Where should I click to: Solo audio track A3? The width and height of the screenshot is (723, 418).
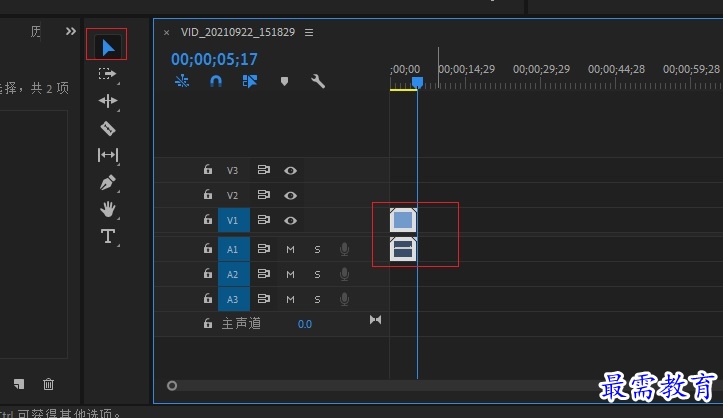pyautogui.click(x=317, y=299)
